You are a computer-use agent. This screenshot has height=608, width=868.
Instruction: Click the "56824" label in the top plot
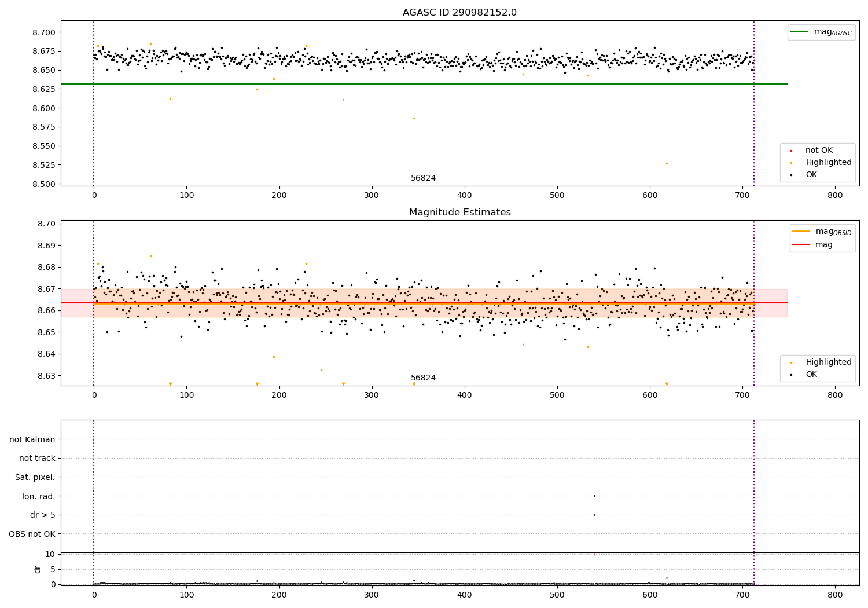click(x=423, y=178)
